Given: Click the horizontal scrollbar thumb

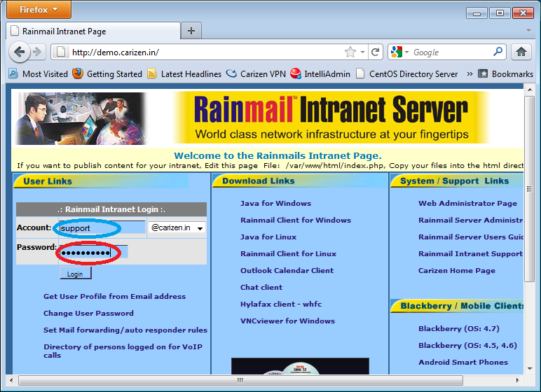Looking at the screenshot, I should coord(240,380).
